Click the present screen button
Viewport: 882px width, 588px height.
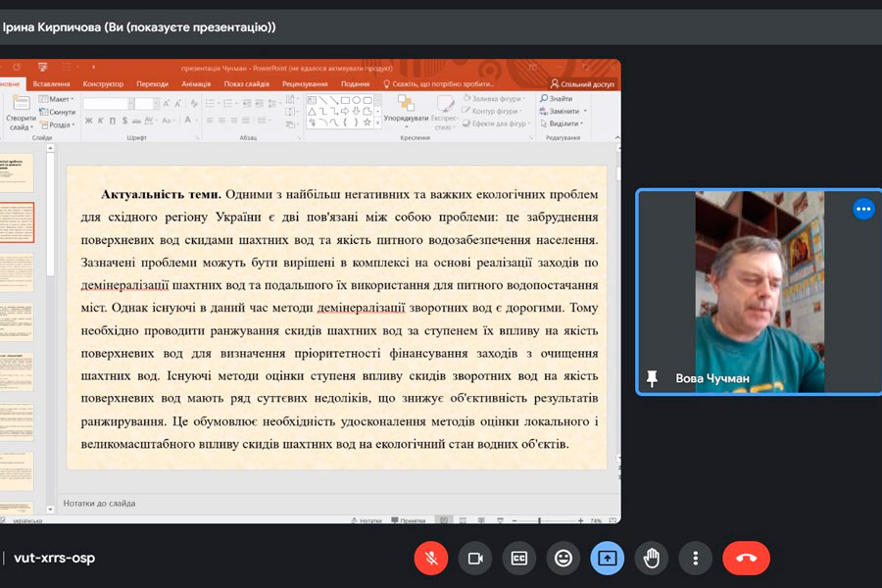pos(607,558)
